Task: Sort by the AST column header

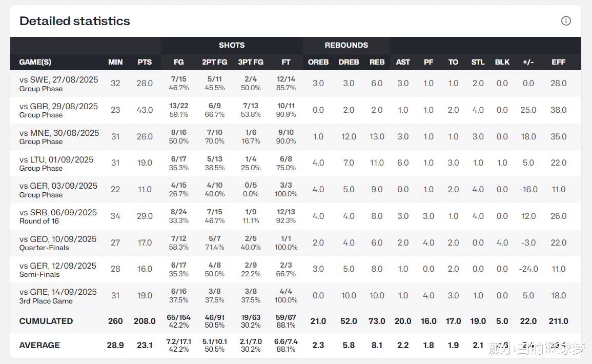Action: tap(403, 62)
